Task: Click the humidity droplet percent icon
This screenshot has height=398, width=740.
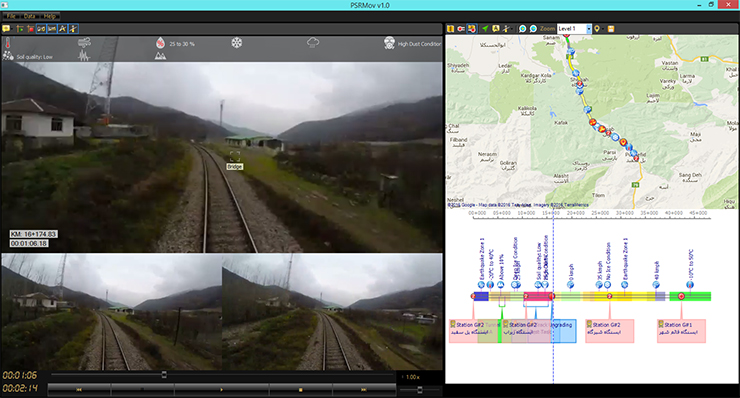Action: pos(160,43)
